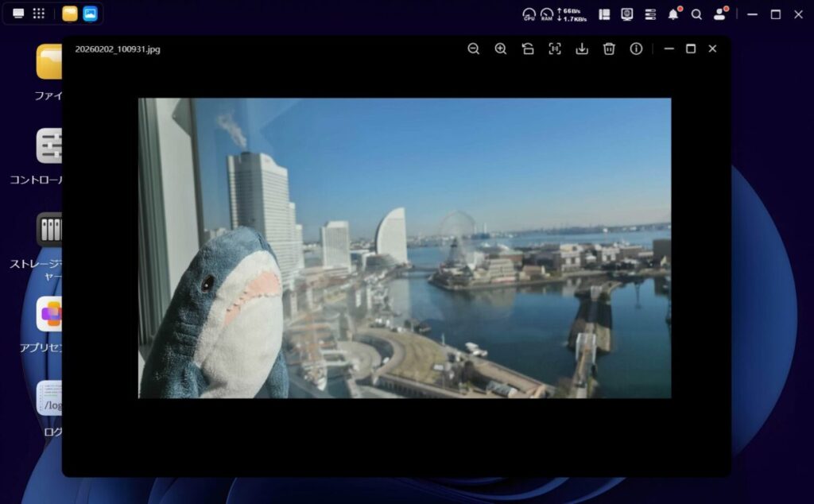Switch to the image viewer taskbar app
The width and height of the screenshot is (814, 504).
[x=90, y=14]
